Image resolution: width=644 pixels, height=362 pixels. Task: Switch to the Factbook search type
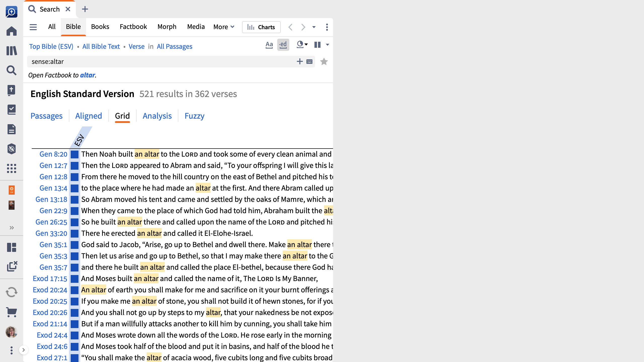point(133,27)
